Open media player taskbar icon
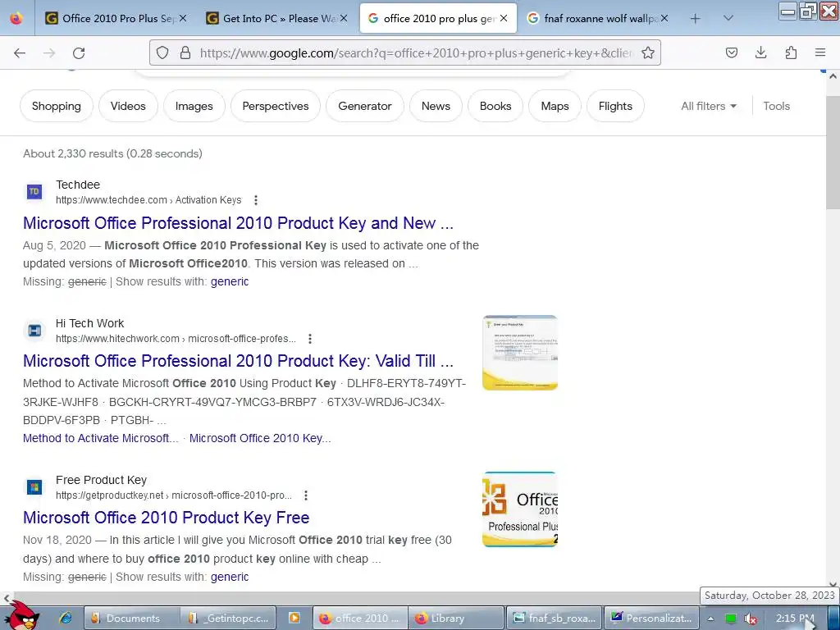The height and width of the screenshot is (630, 840). click(294, 619)
